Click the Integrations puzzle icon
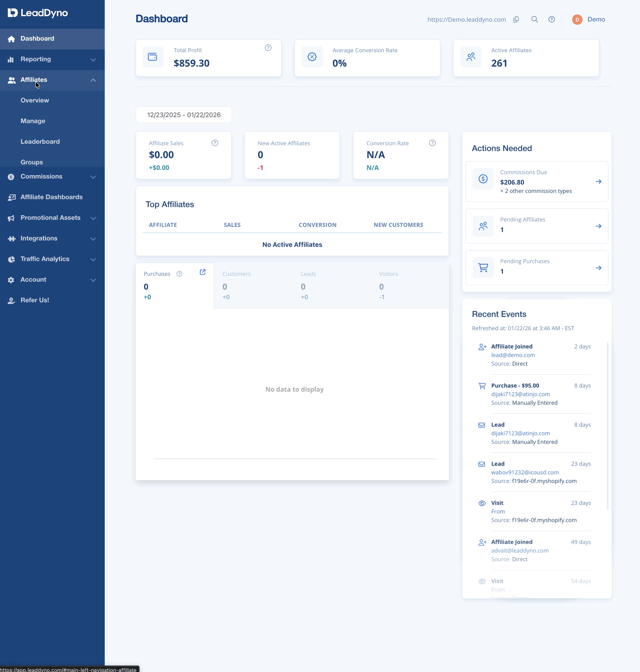 [x=11, y=239]
